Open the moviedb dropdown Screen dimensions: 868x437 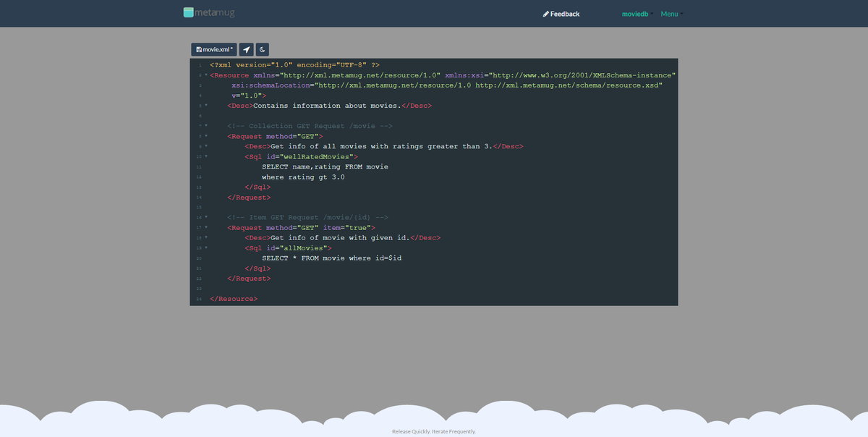coord(637,14)
